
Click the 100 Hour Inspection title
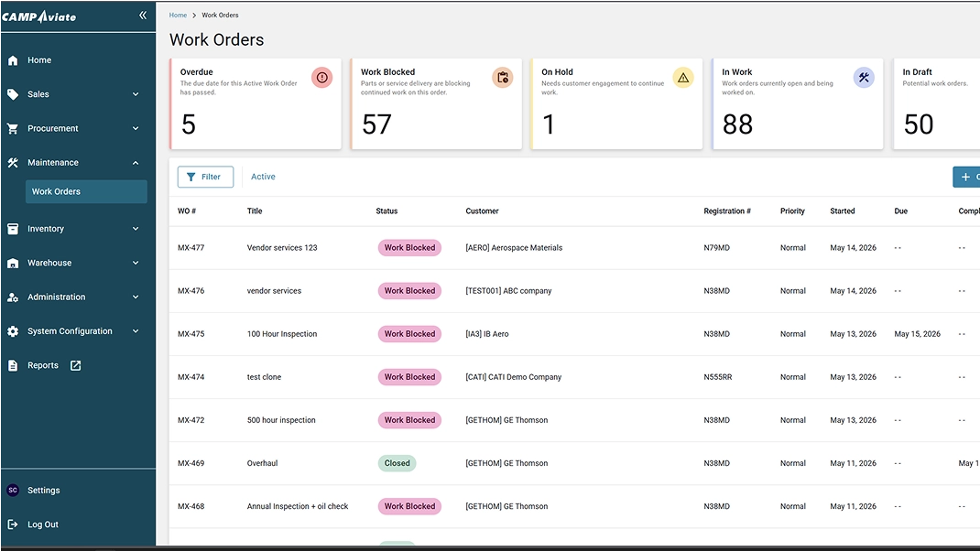(x=282, y=334)
